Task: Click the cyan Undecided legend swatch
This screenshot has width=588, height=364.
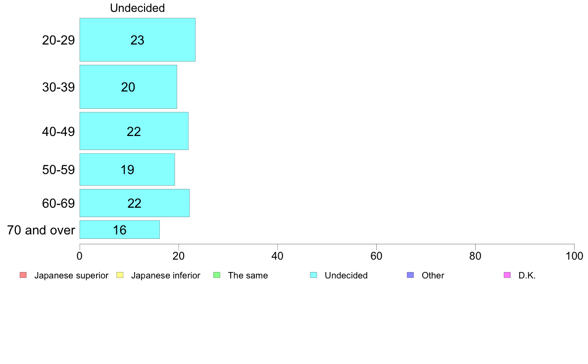Action: pos(313,275)
